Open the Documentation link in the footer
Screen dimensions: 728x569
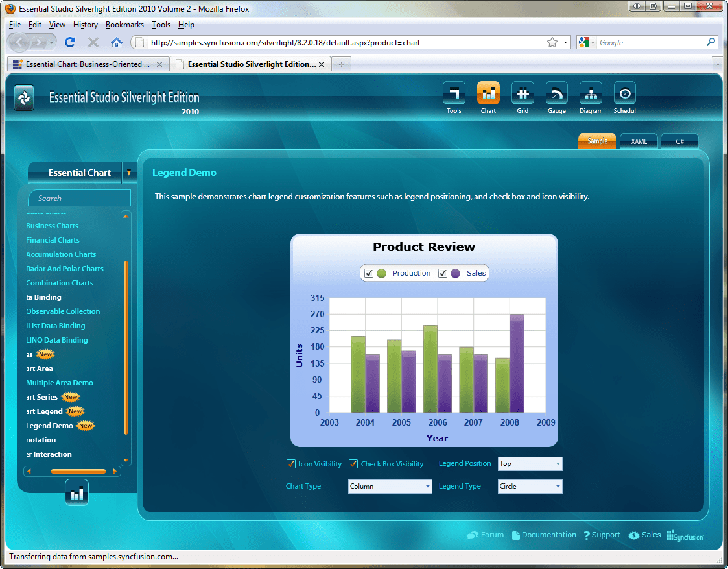click(549, 535)
